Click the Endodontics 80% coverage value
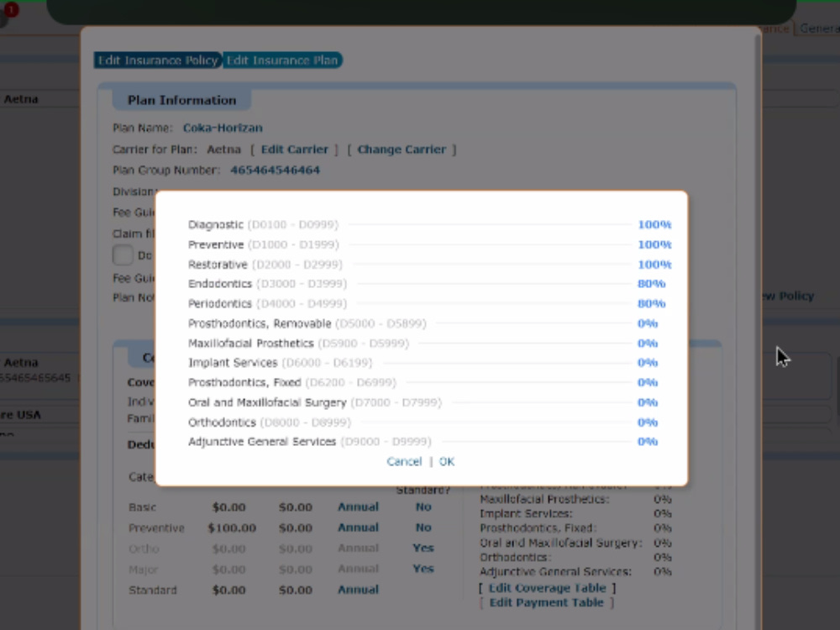The width and height of the screenshot is (840, 630). tap(652, 283)
